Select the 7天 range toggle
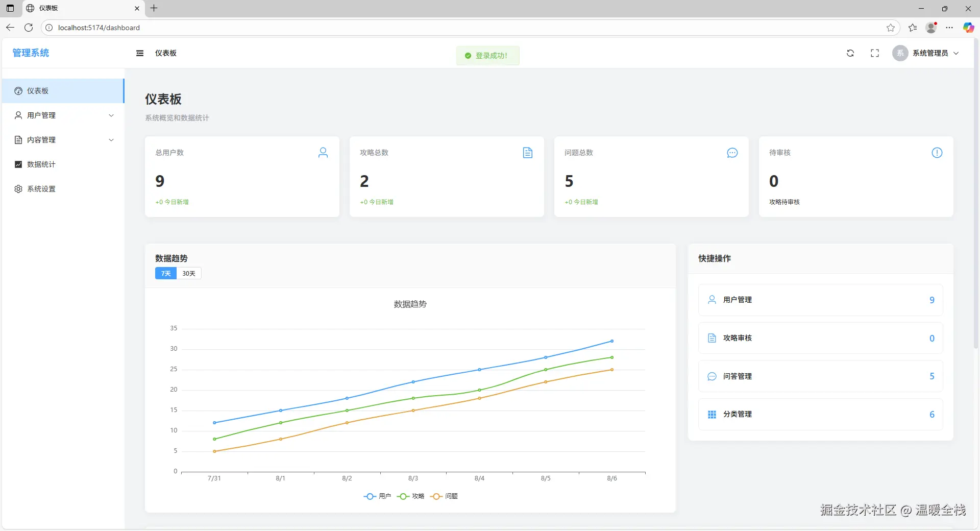 click(x=166, y=274)
